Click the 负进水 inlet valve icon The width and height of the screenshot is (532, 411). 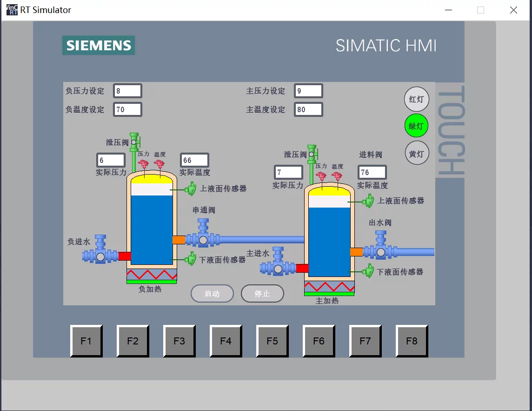click(100, 249)
